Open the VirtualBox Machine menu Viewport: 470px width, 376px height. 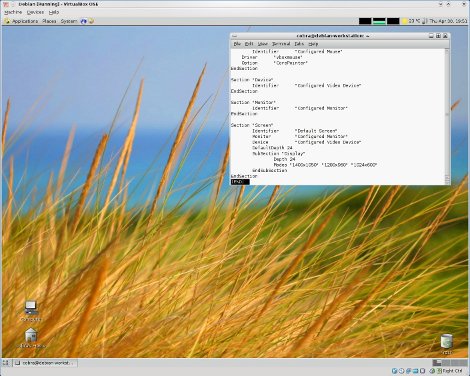point(13,12)
